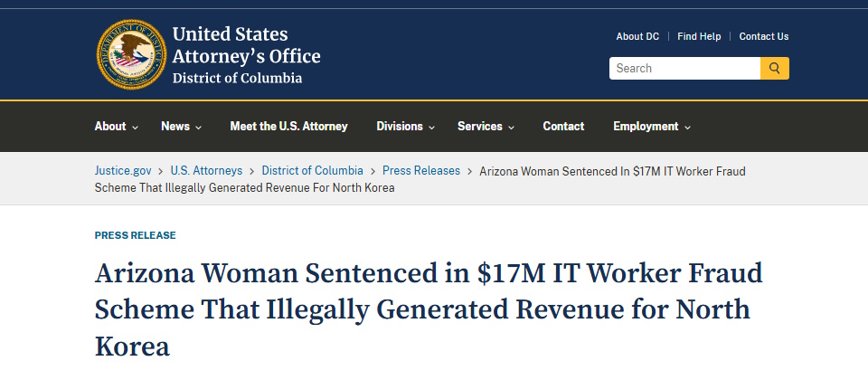Screen dimensions: 868x380
Task: Expand the Employment dropdown menu
Action: [x=652, y=127]
